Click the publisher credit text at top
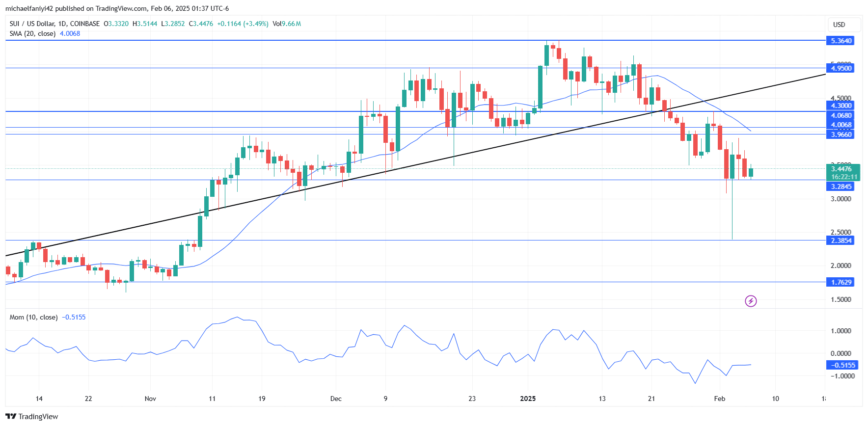 coord(117,8)
